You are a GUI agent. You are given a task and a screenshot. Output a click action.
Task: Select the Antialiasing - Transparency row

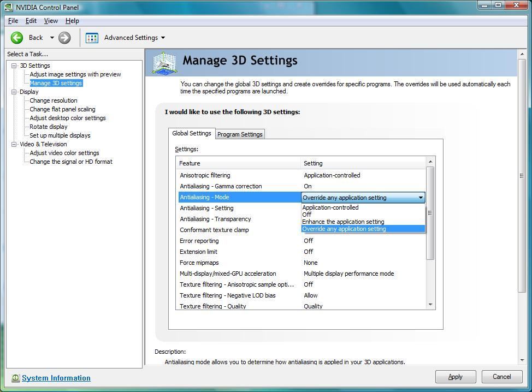point(240,219)
